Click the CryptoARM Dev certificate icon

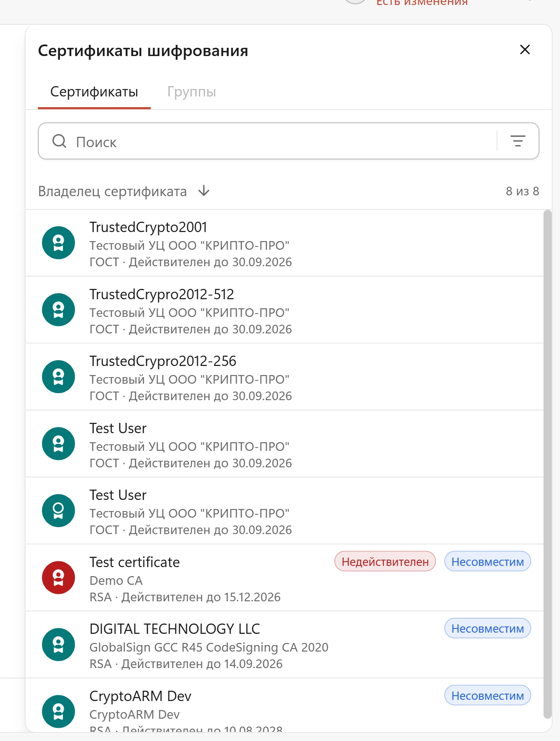click(x=58, y=712)
